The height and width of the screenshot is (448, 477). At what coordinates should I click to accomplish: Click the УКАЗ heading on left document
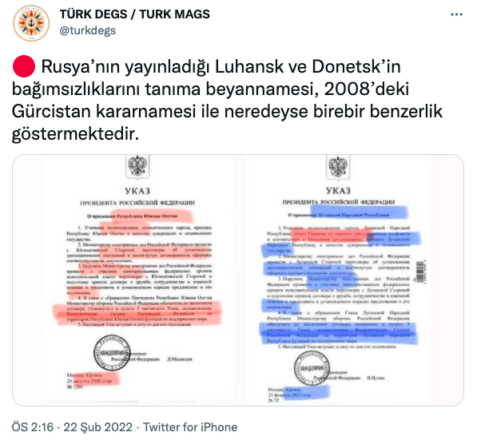point(137,191)
